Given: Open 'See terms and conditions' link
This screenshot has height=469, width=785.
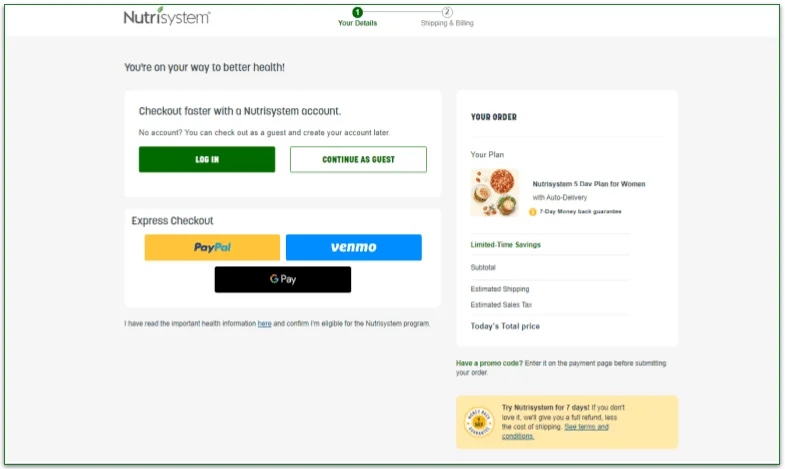Looking at the screenshot, I should pyautogui.click(x=555, y=431).
